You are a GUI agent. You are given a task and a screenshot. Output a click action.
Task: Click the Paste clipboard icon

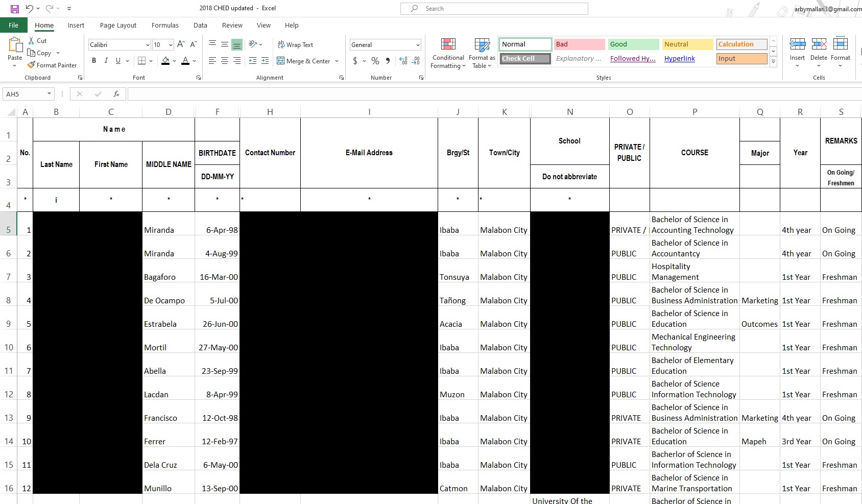pos(15,45)
